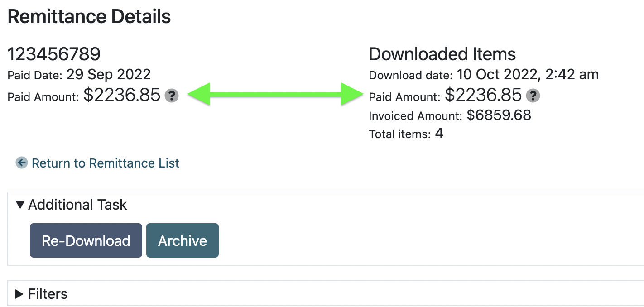Click help icon beside Downloaded Items Paid Amount
Image resolution: width=644 pixels, height=307 pixels.
click(533, 96)
